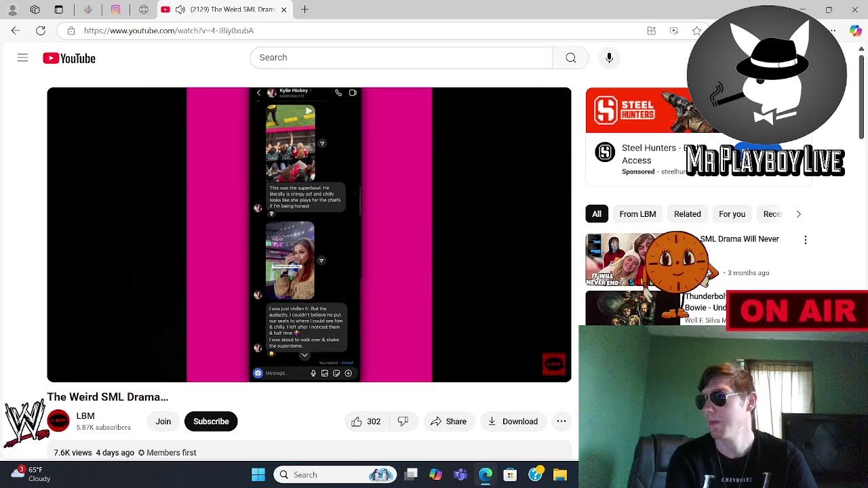This screenshot has height=488, width=868.
Task: Open the Steel Hunters sponsored ad banner
Action: [637, 110]
